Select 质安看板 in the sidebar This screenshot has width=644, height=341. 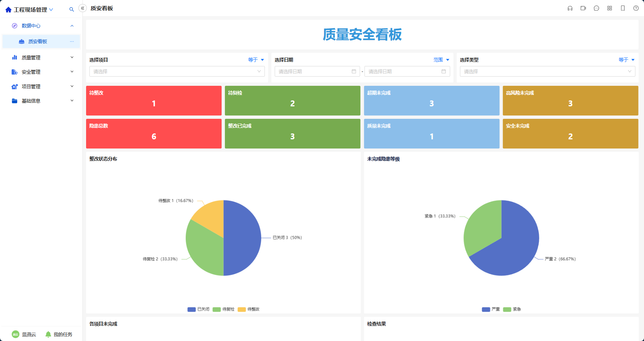click(x=41, y=41)
